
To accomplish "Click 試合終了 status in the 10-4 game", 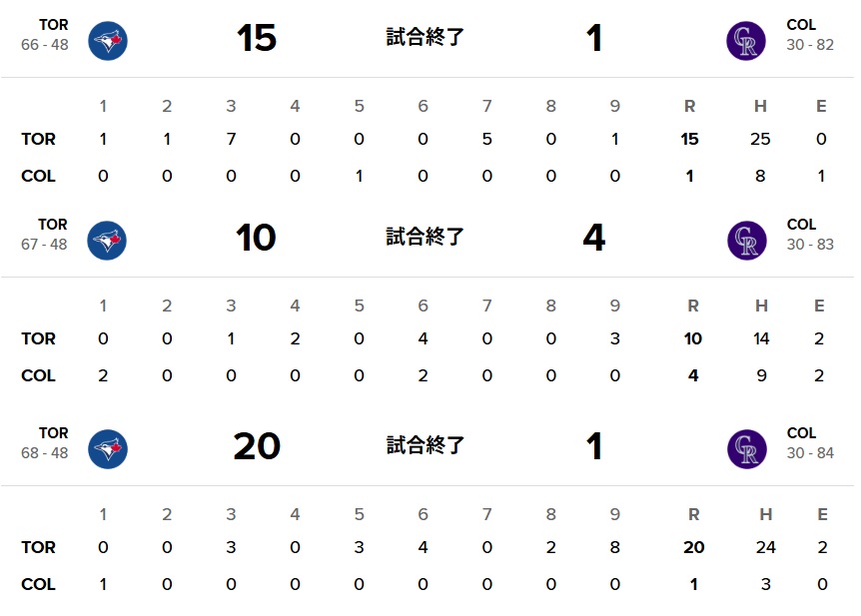I will click(426, 238).
